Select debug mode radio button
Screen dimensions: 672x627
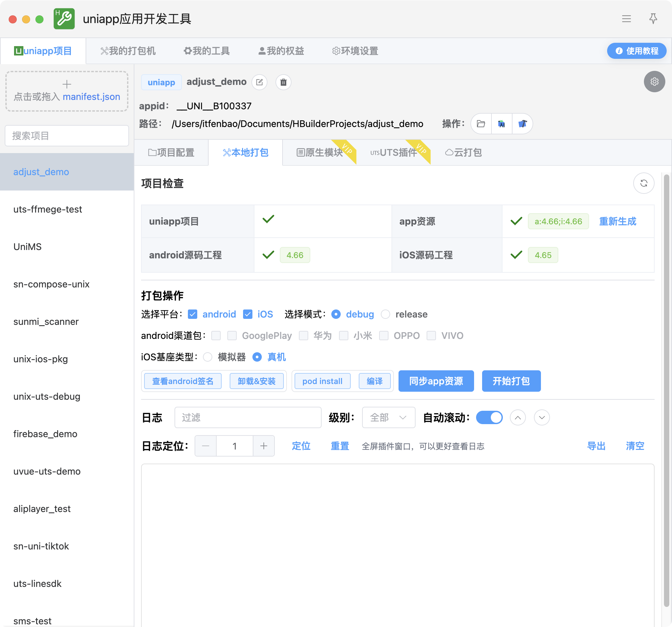click(336, 315)
